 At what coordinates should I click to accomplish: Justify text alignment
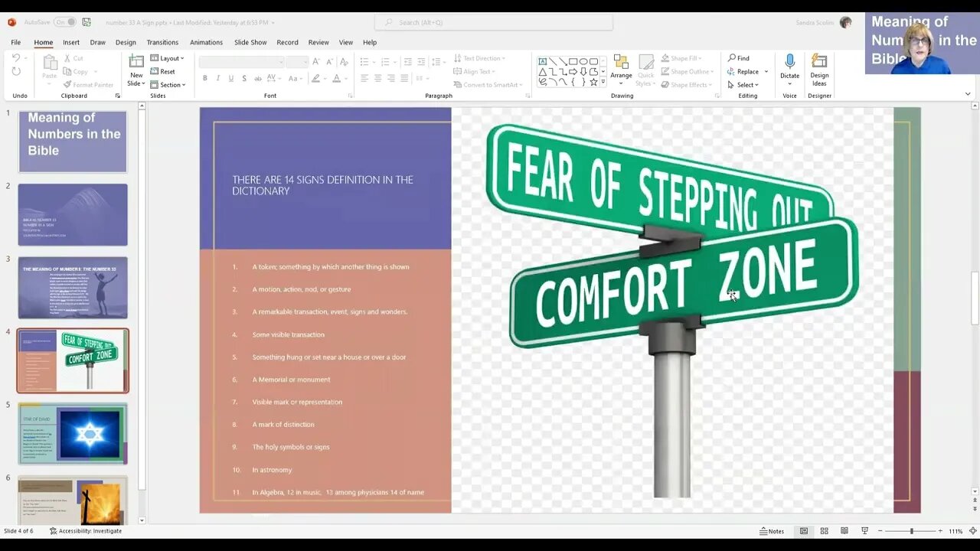403,78
